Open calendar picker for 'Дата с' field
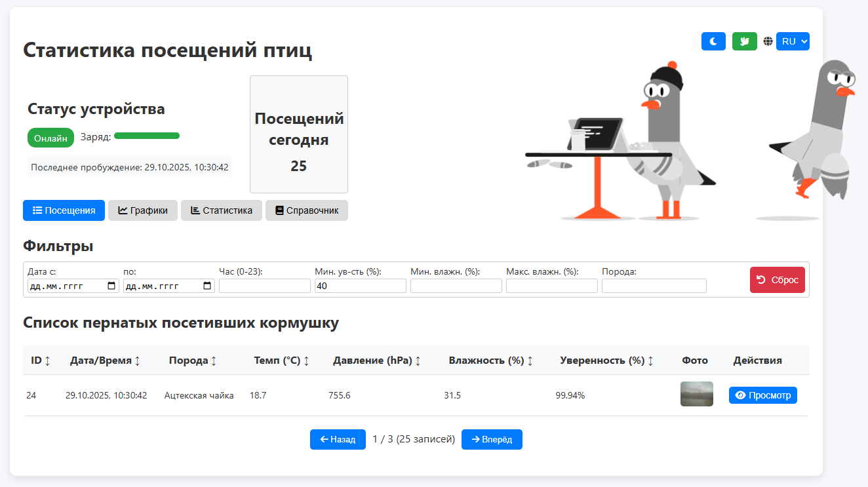 click(111, 286)
